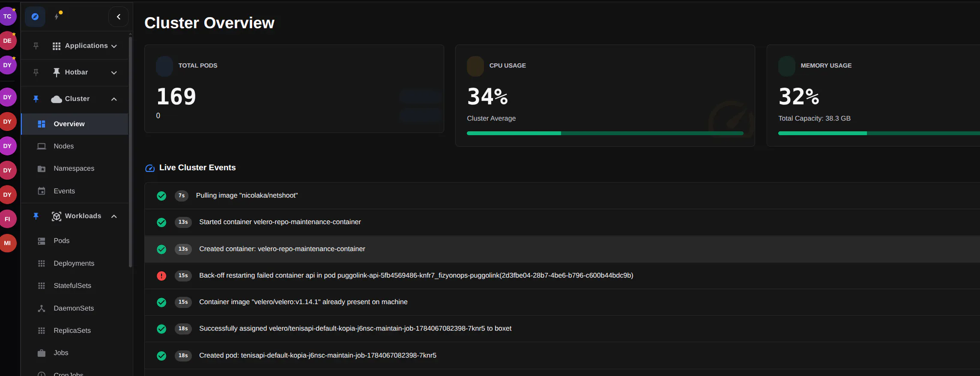Click the memory usage progress bar
This screenshot has height=376, width=980.
point(879,133)
